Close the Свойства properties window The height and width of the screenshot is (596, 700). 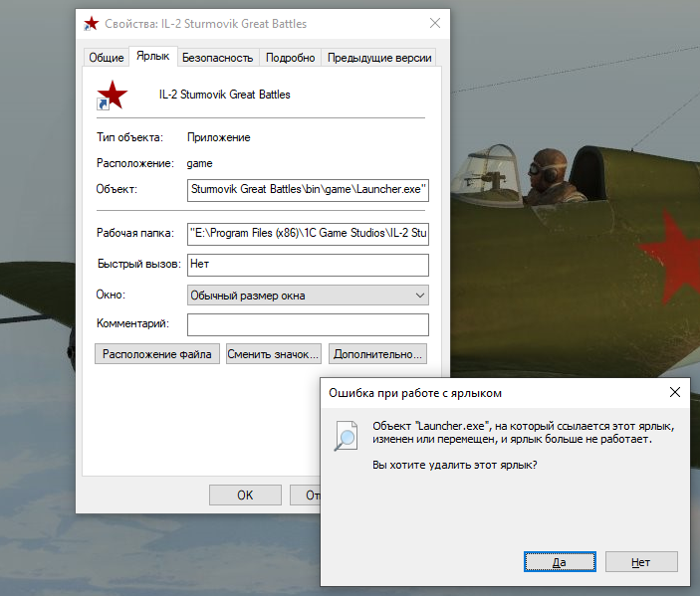click(x=435, y=23)
